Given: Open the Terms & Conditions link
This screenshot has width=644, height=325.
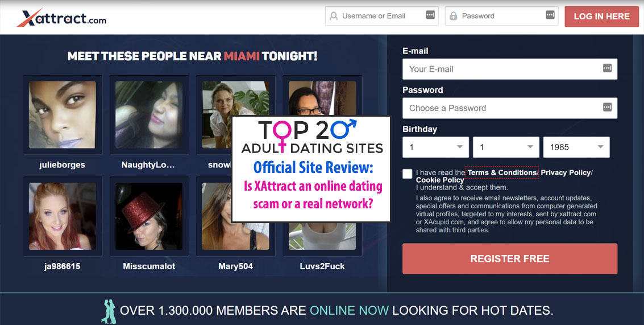Looking at the screenshot, I should (x=502, y=173).
